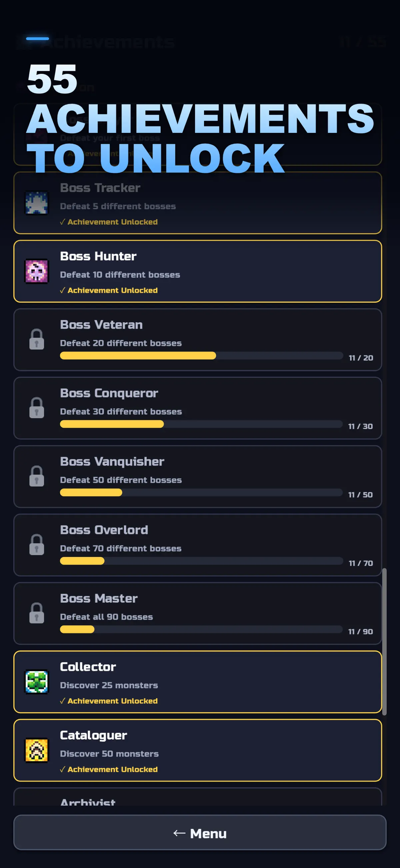Click the Cataloguer yellow monster icon
The height and width of the screenshot is (868, 400).
click(x=37, y=750)
